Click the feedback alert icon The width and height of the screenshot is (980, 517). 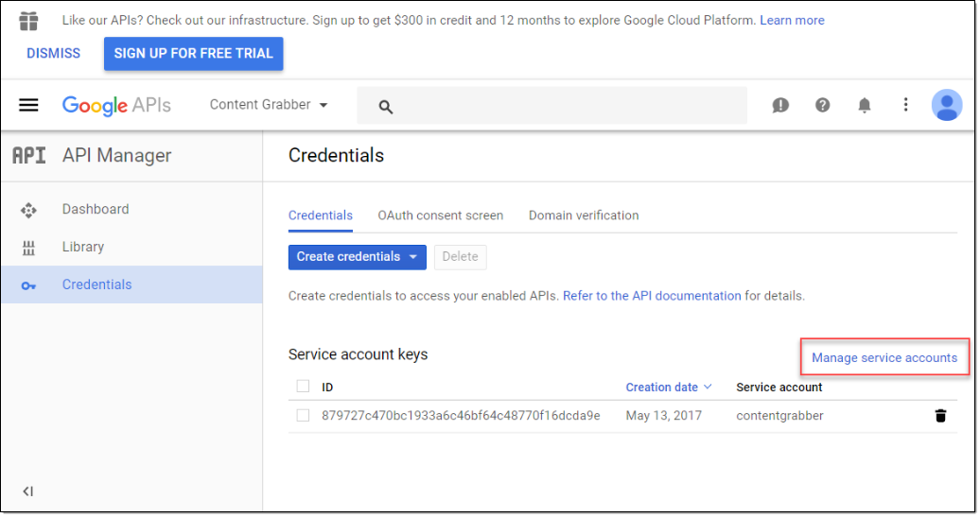[x=780, y=105]
